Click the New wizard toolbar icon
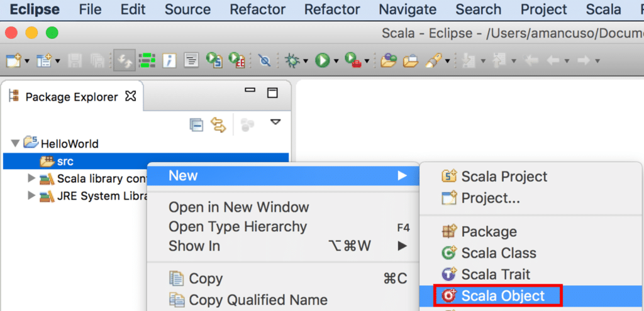 13,61
